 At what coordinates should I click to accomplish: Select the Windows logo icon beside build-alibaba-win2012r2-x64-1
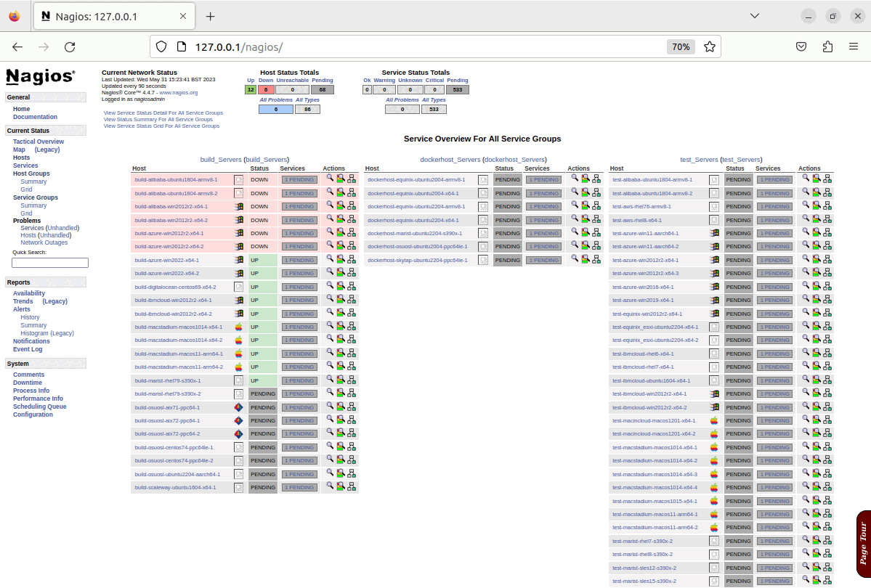point(240,206)
